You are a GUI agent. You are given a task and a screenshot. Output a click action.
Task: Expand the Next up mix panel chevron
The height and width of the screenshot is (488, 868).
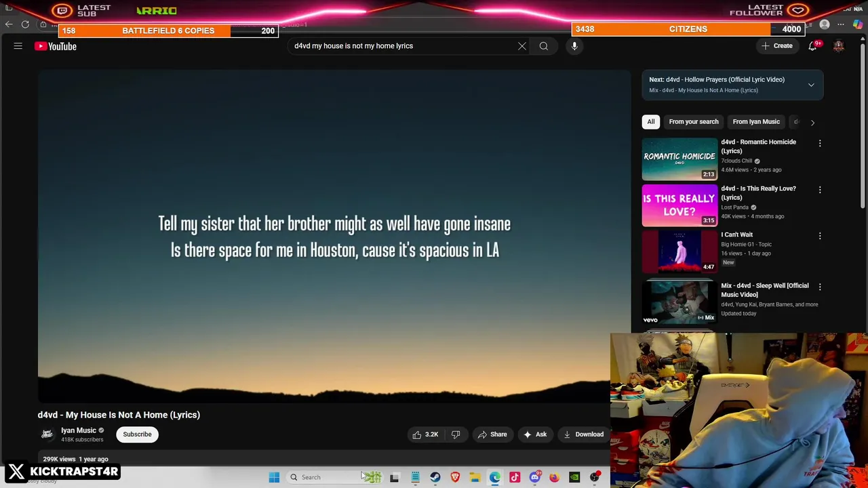811,85
